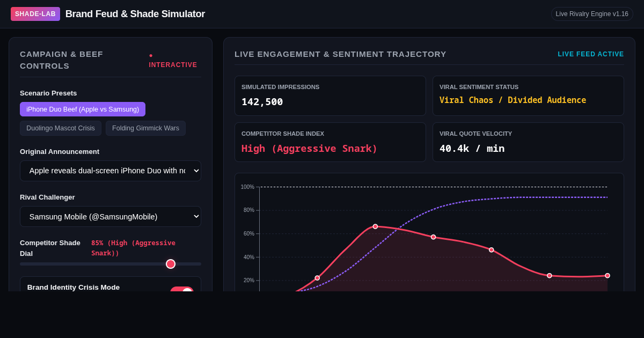Choose Duolingo Mascot Crisis preset
The width and height of the screenshot is (644, 338).
(61, 128)
